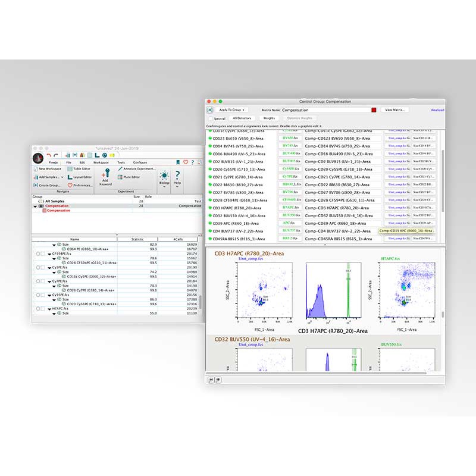The image size is (476, 476).
Task: Open the Add Samples dropdown arrow
Action: click(62, 177)
